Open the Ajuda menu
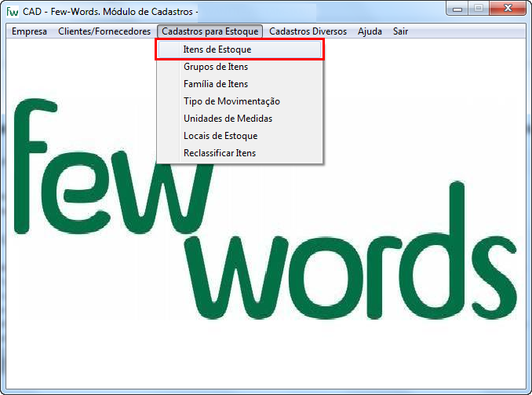 click(370, 31)
